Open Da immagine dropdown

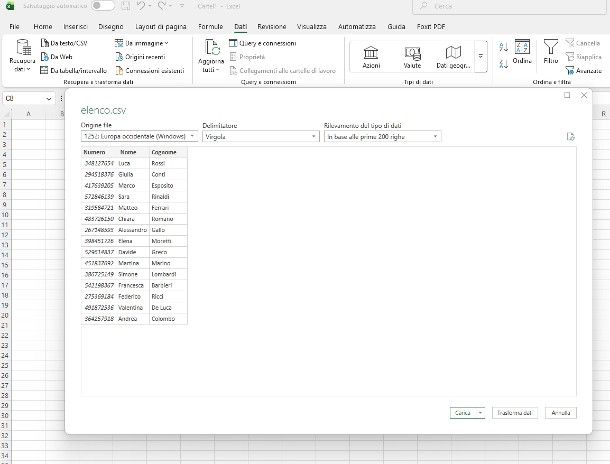[x=142, y=43]
